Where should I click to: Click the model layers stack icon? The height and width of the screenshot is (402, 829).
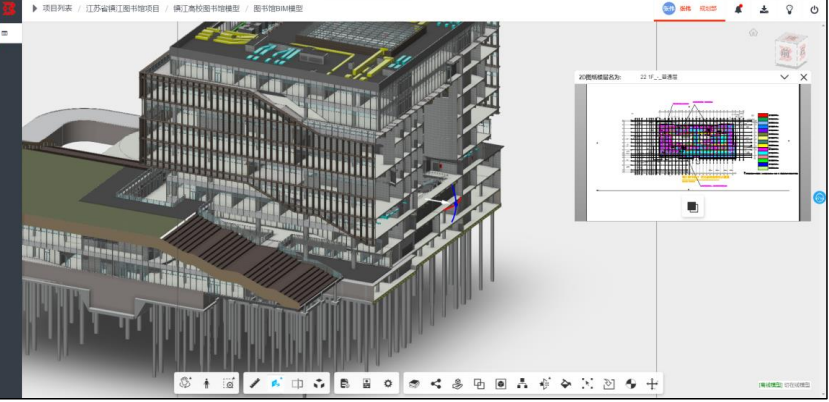tap(414, 384)
